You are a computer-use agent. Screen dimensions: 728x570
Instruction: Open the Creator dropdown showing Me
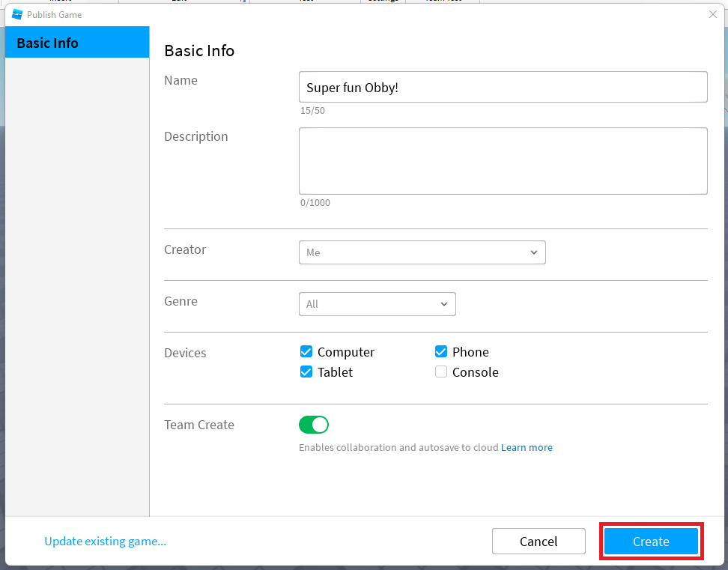pos(422,252)
